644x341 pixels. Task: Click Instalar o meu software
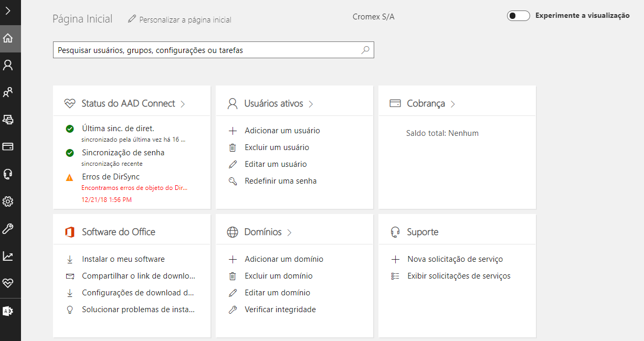pyautogui.click(x=123, y=259)
